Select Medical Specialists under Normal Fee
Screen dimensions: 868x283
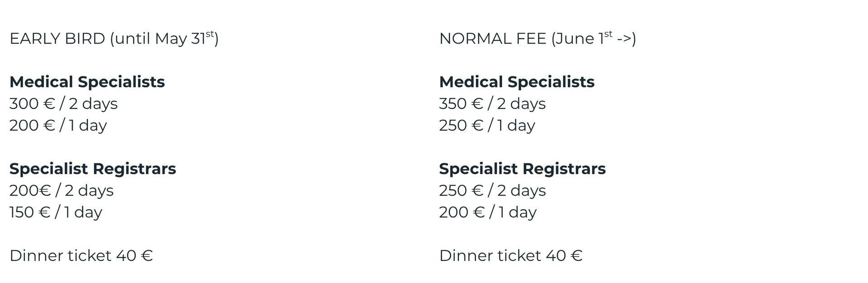pos(517,82)
